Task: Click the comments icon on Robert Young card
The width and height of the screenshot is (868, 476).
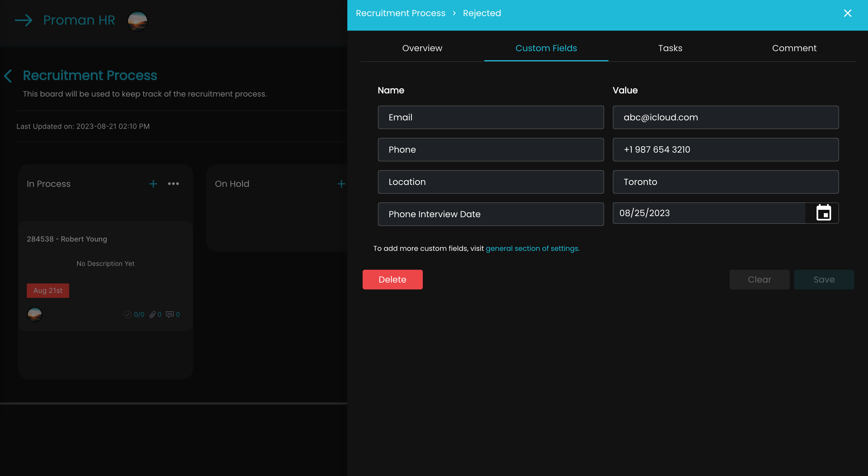Action: coord(170,315)
